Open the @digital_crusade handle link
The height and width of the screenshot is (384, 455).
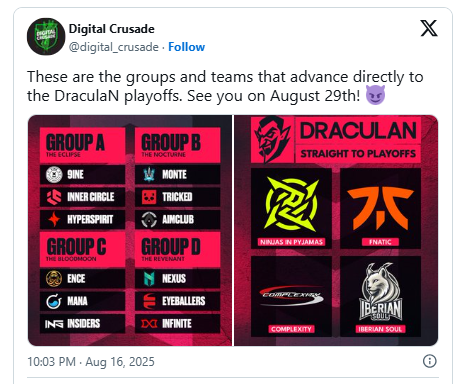[114, 47]
